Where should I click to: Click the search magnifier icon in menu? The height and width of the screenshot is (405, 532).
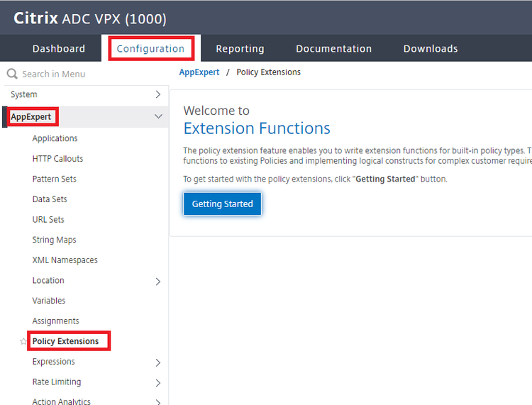(x=12, y=74)
